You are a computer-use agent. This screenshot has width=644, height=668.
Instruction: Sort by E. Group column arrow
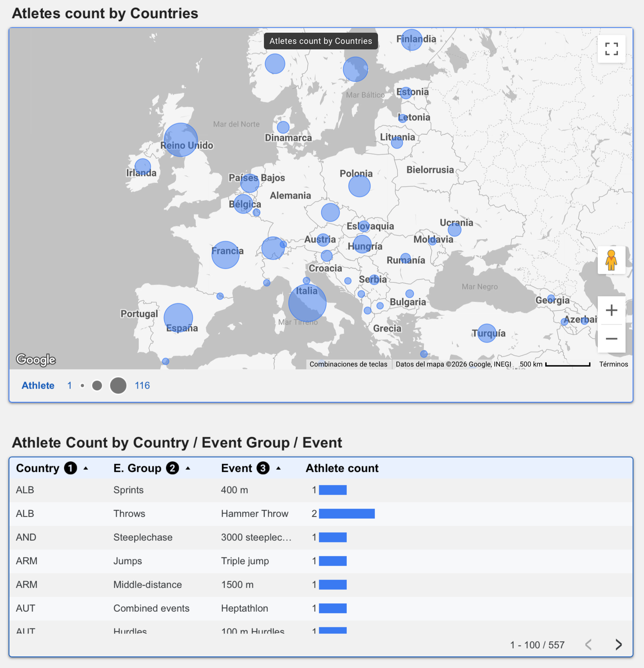(x=188, y=468)
